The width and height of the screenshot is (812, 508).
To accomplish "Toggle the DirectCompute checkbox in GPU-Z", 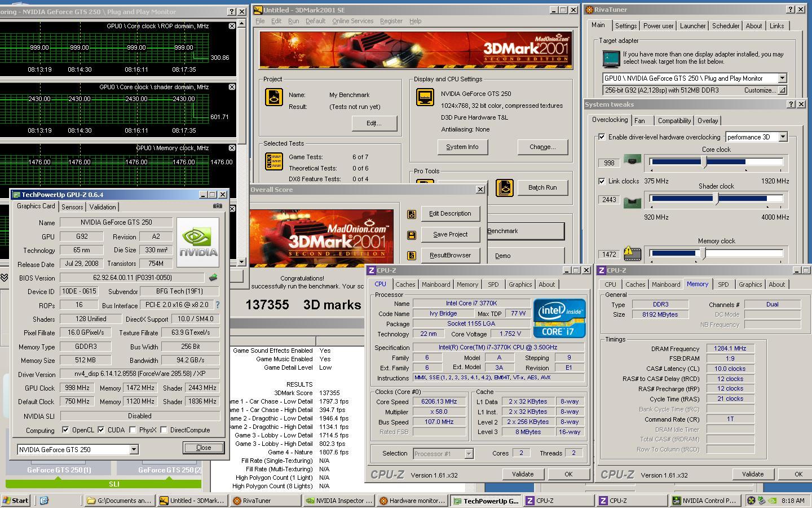I will point(164,430).
